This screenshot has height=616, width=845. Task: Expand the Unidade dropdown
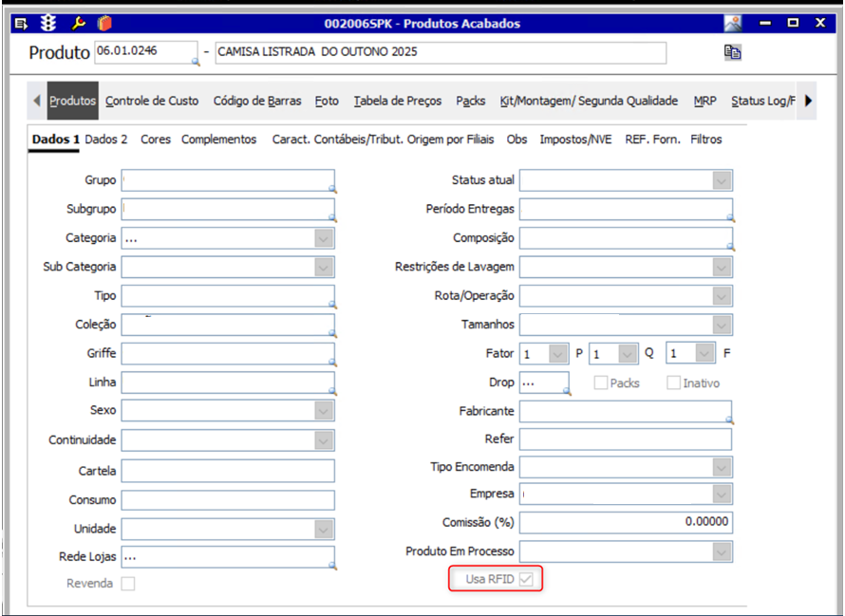click(x=324, y=530)
